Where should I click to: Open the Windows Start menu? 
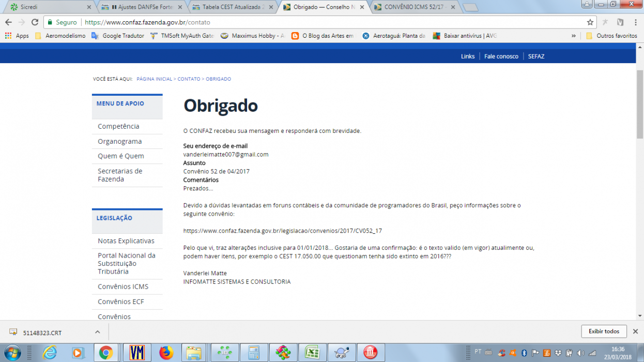pos(12,353)
